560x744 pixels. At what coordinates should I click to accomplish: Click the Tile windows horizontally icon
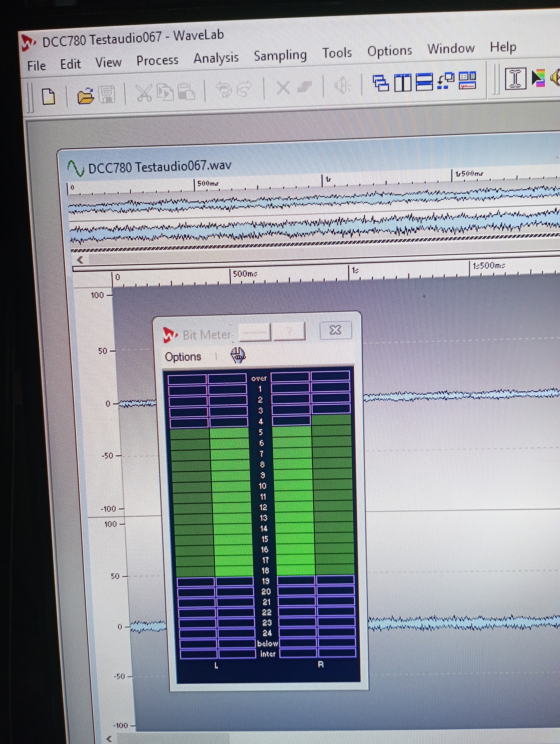click(424, 82)
